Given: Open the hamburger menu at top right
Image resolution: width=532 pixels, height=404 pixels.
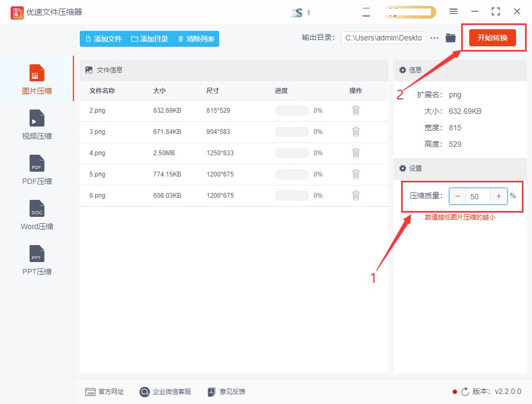Looking at the screenshot, I should point(453,11).
